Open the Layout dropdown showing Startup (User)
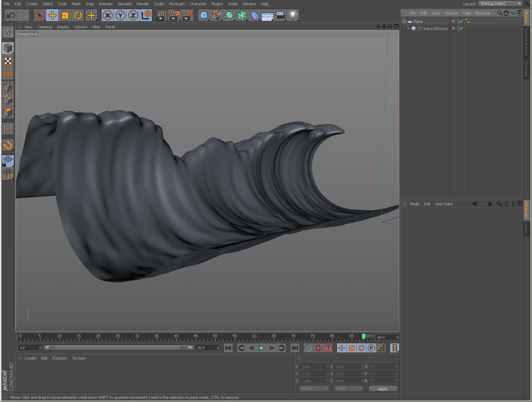 pos(500,4)
